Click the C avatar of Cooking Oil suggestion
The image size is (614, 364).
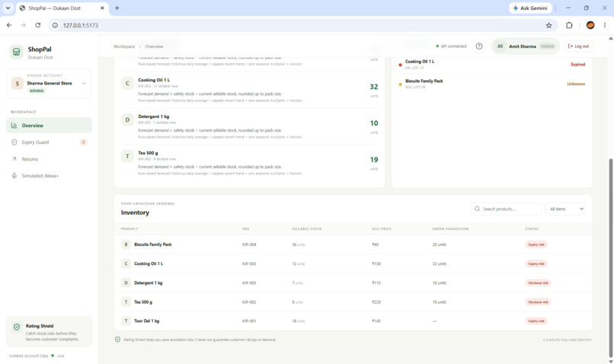click(x=127, y=83)
